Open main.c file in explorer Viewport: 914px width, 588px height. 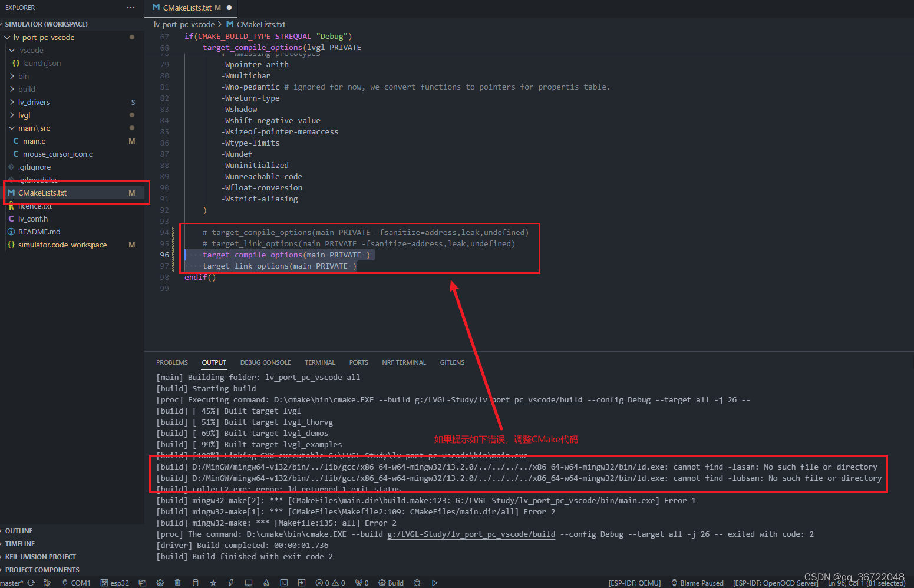(34, 141)
